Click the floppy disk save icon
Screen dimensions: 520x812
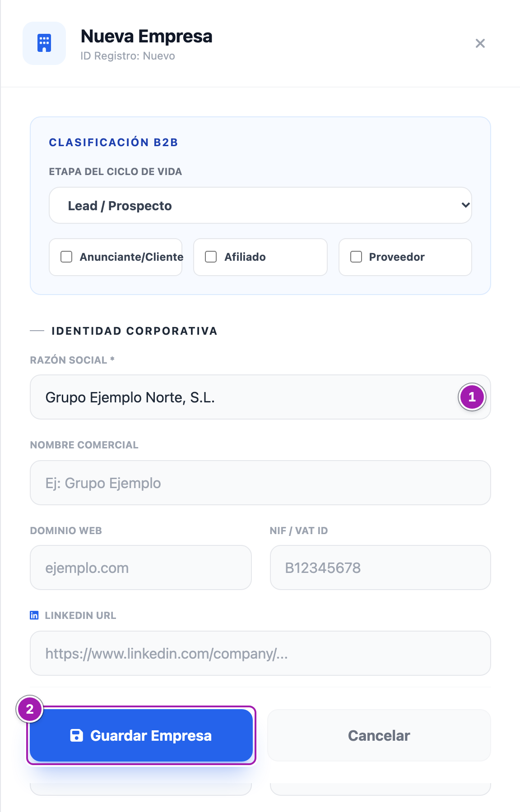tap(77, 735)
